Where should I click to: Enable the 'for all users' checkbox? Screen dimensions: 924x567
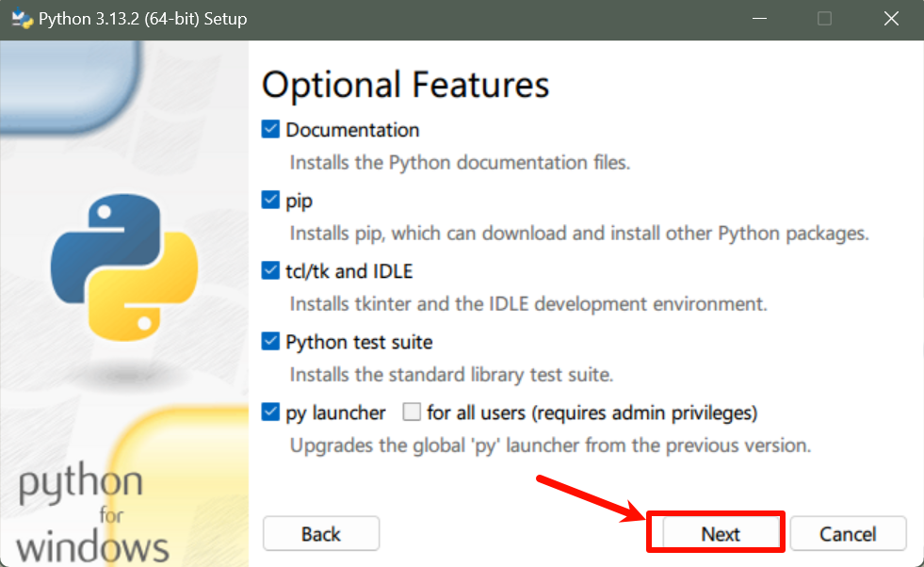point(411,413)
